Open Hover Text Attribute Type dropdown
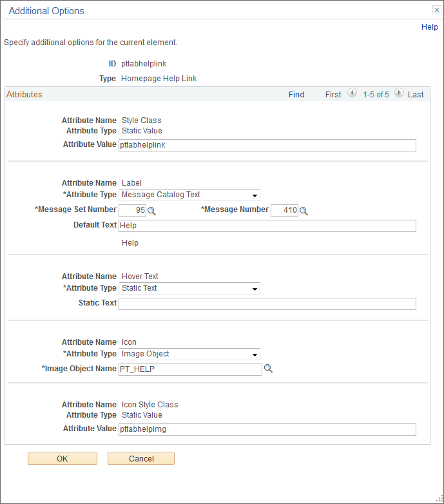Image resolution: width=444 pixels, height=504 pixels. click(x=189, y=288)
